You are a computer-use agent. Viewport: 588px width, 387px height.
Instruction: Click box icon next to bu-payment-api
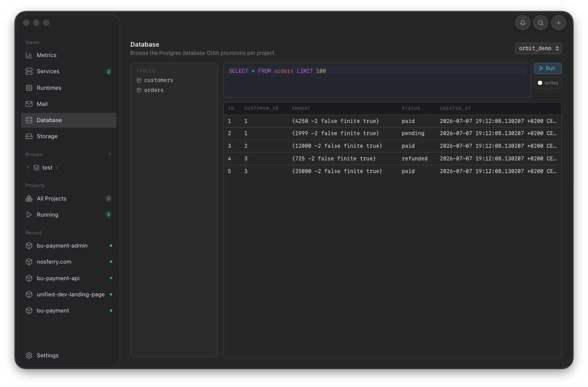pyautogui.click(x=29, y=278)
